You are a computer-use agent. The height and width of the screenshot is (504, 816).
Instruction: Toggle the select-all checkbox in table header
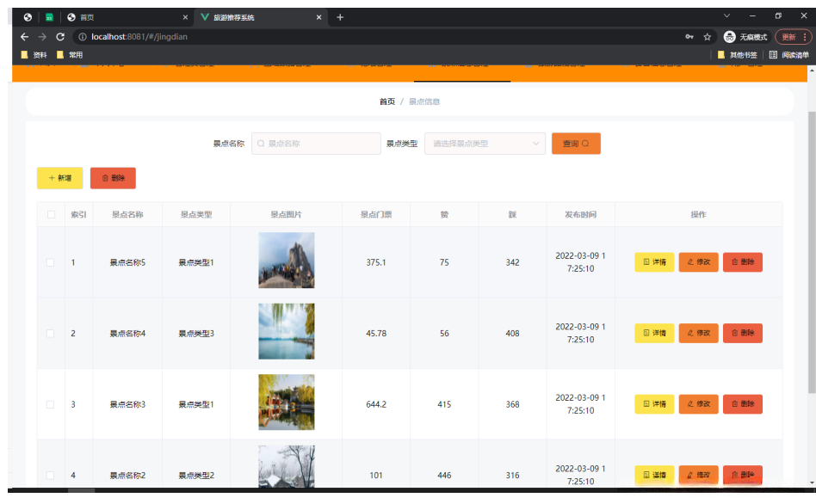(51, 215)
